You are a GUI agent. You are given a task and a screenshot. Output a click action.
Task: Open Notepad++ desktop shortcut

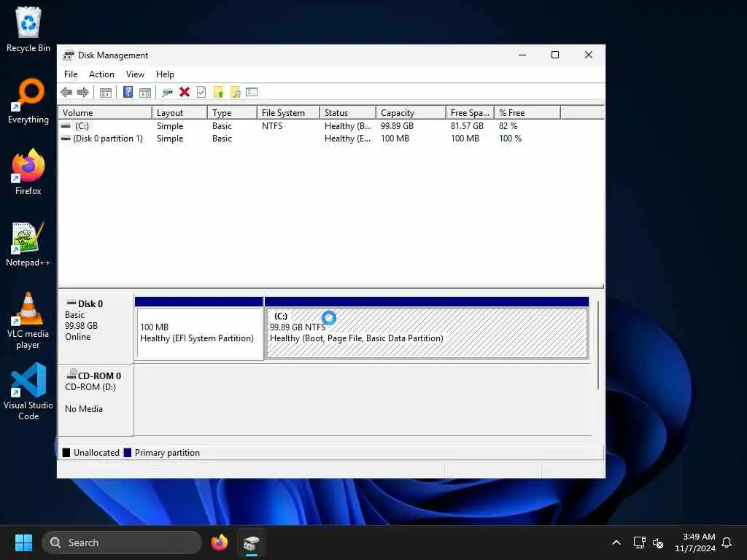28,244
